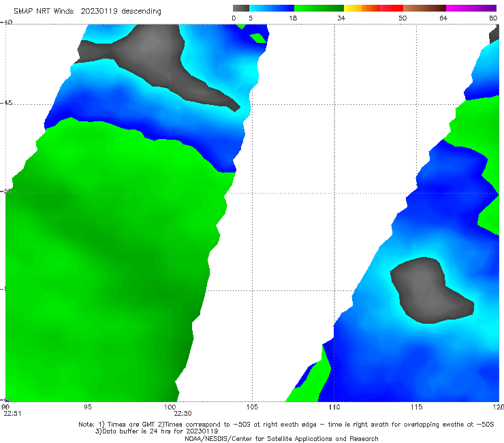
Task: Click the brown segment of the color scale
Action: [x=424, y=8]
